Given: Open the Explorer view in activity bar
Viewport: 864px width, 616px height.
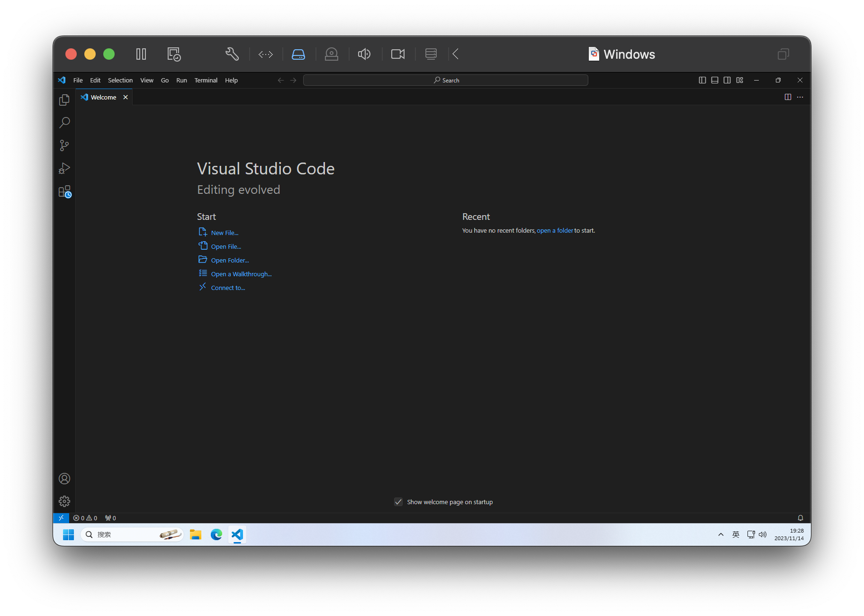Looking at the screenshot, I should [x=64, y=100].
